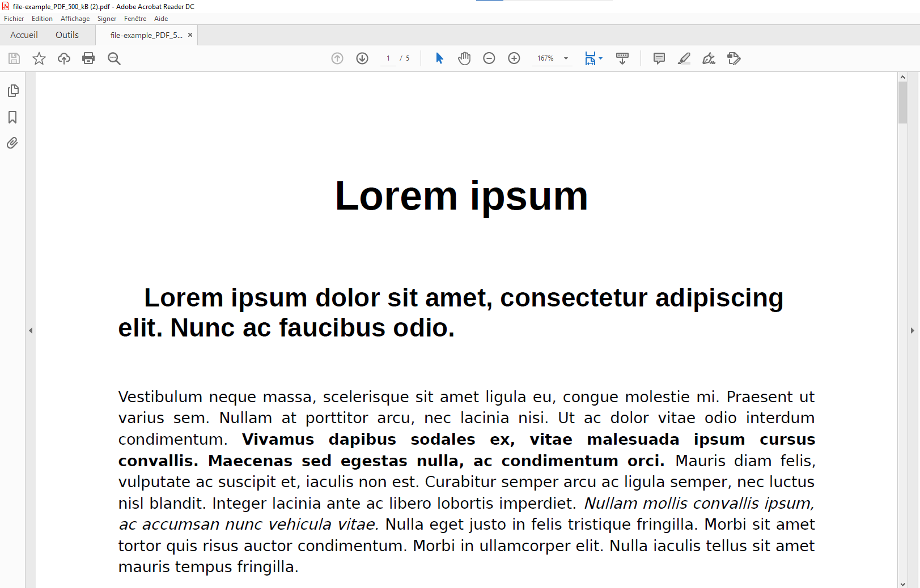Viewport: 920px width, 588px height.
Task: Open attachments paperclip panel
Action: (x=12, y=143)
